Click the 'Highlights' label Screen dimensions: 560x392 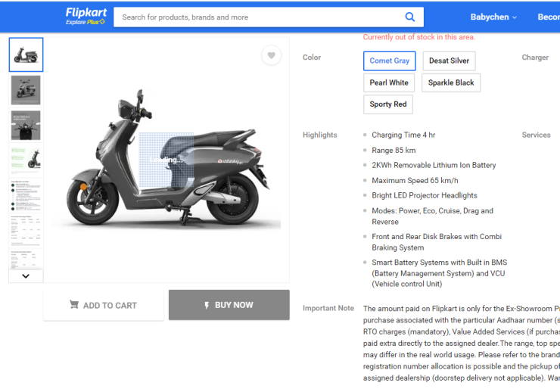pyautogui.click(x=319, y=135)
